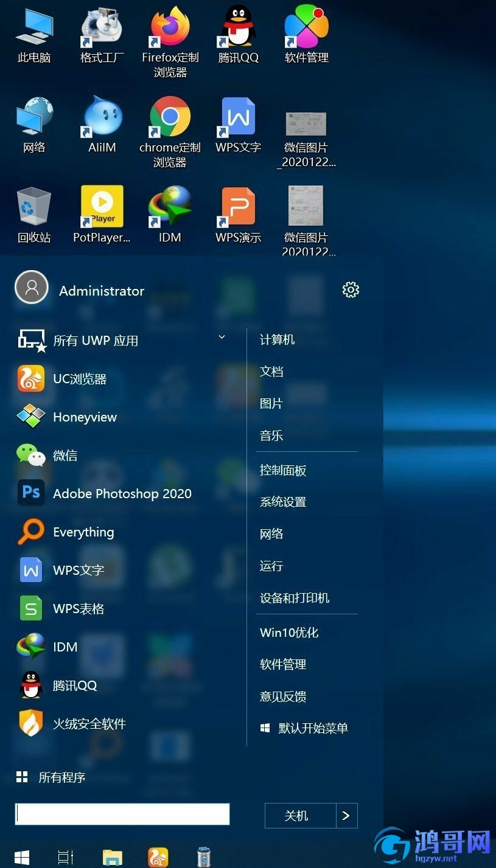Open 软件管理 desktop shortcut
Viewport: 496px width, 868px height.
pyautogui.click(x=307, y=35)
